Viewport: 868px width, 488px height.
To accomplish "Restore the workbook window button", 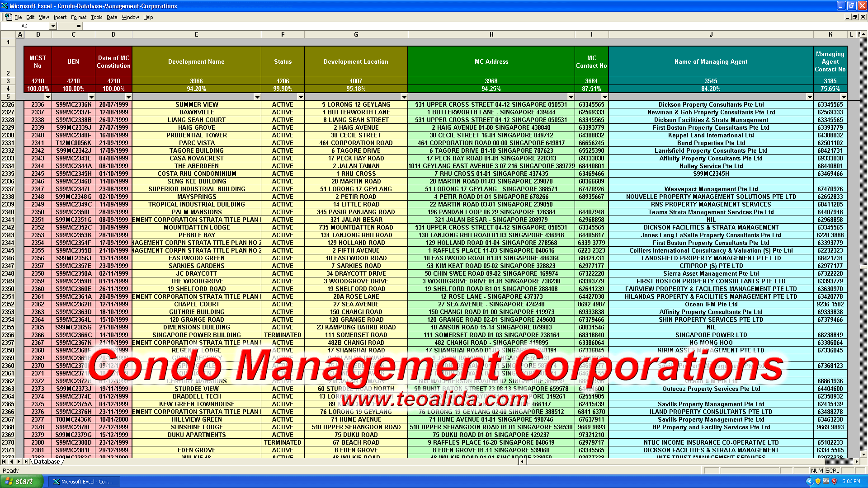I will (854, 17).
